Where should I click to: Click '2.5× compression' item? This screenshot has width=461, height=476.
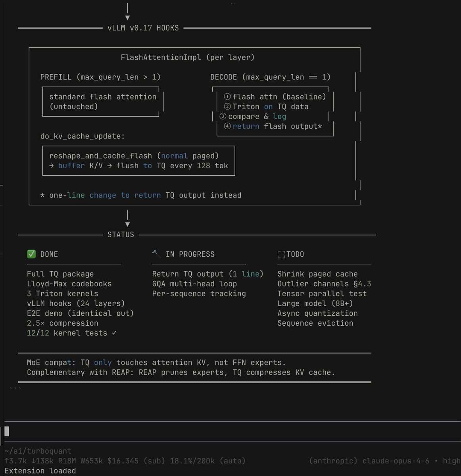click(x=63, y=323)
